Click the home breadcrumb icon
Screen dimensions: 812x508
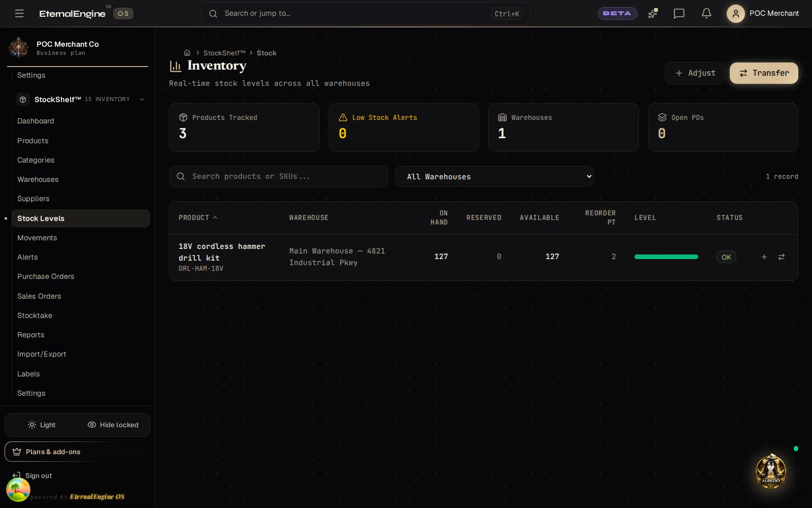pos(187,53)
